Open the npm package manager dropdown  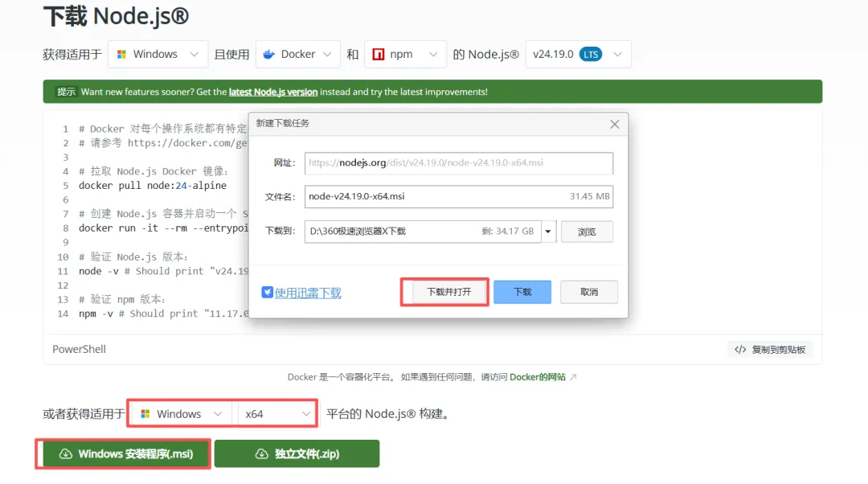pyautogui.click(x=405, y=55)
